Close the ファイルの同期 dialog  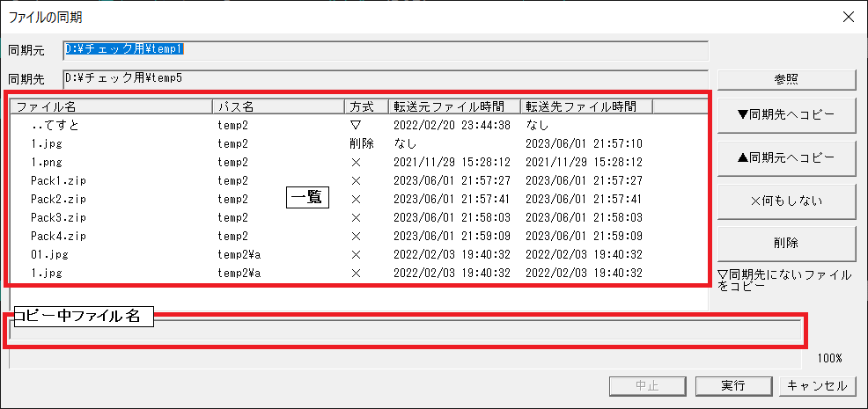[x=848, y=17]
